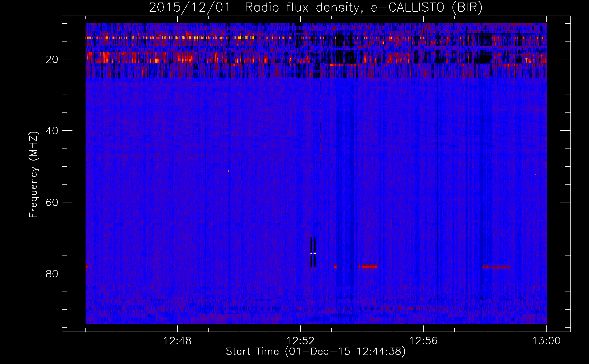
Task: Click the red emission bar after 12:58 near 78 MHz
Action: [x=496, y=266]
